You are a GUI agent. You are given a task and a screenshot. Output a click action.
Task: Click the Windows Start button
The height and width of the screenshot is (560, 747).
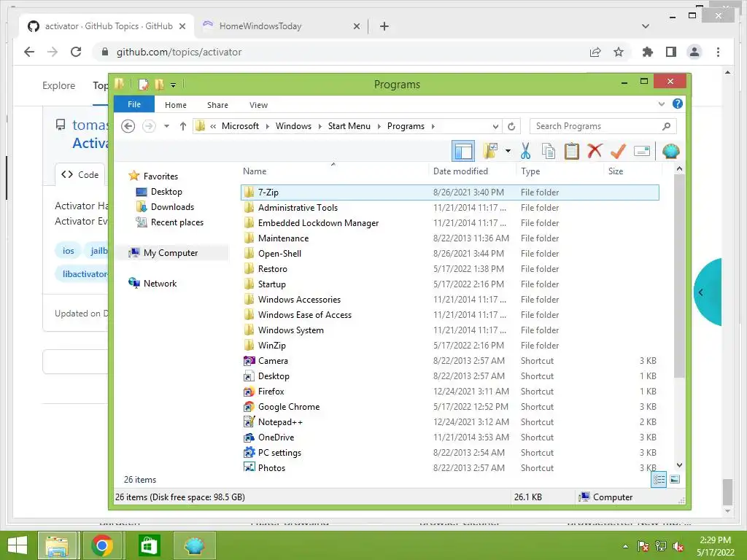18,545
